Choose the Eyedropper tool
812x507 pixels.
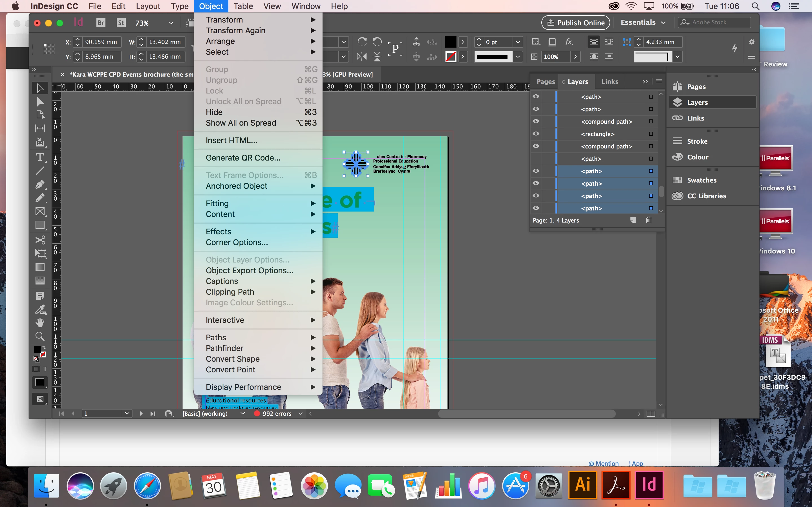pyautogui.click(x=40, y=310)
